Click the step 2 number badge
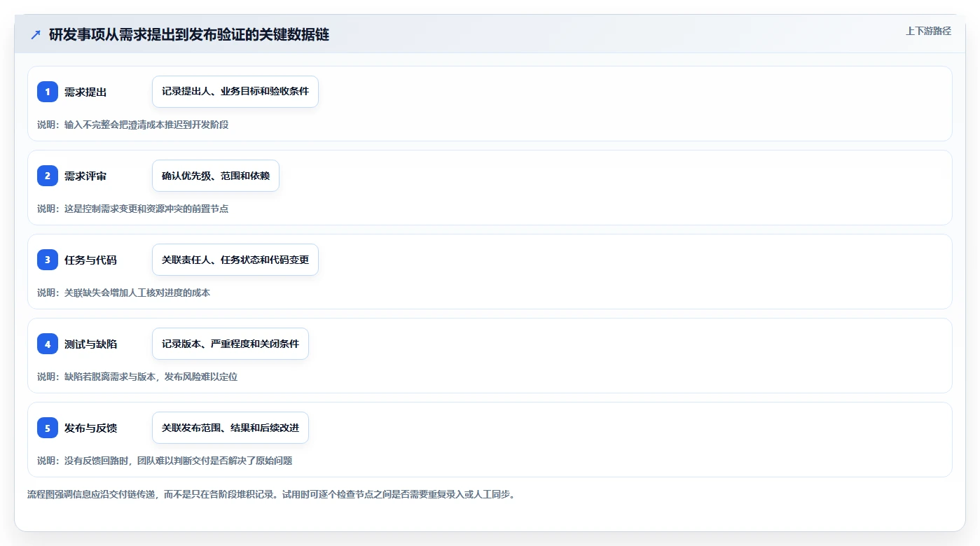 click(x=48, y=176)
